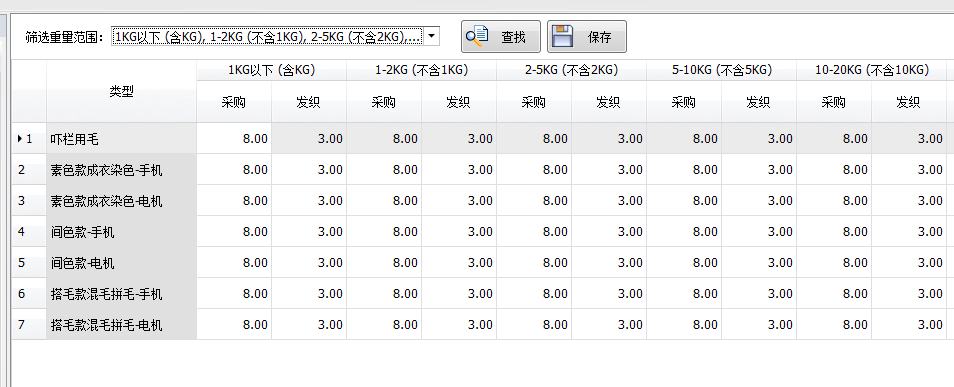Click 素色款成衣染色-电机 2-5KG 发织 cell
This screenshot has height=387, width=954.
608,201
